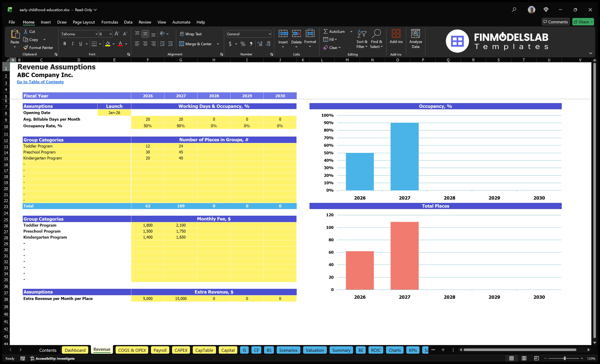Image resolution: width=600 pixels, height=364 pixels.
Task: Expand the Number Format dropdown
Action: pyautogui.click(x=269, y=34)
